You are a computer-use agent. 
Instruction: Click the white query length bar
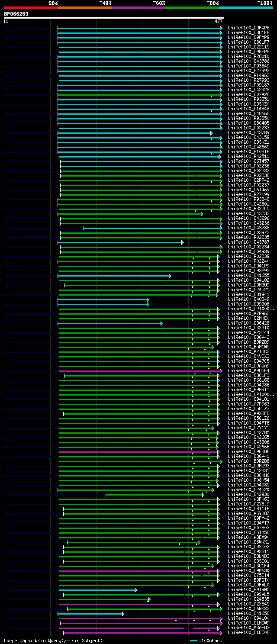click(x=114, y=18)
